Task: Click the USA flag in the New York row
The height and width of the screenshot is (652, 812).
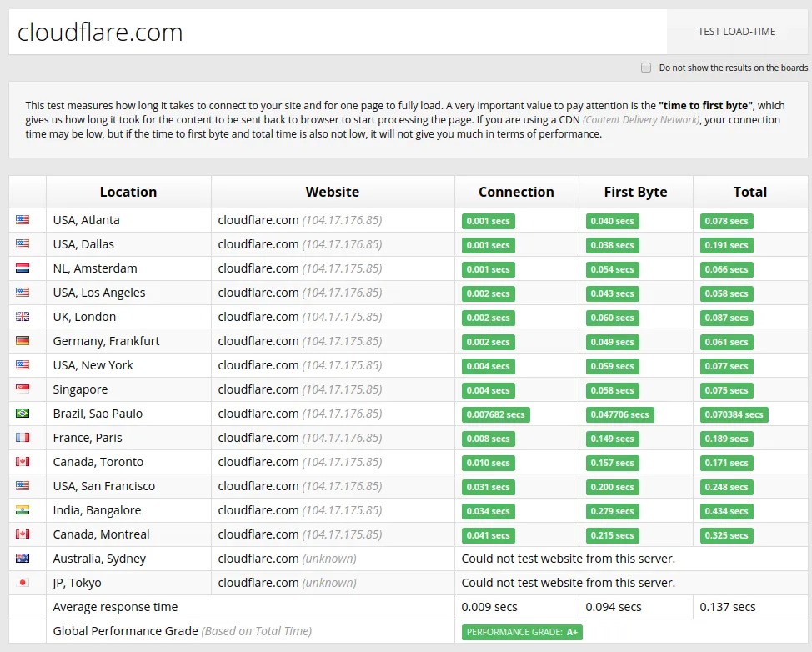Action: pos(23,364)
